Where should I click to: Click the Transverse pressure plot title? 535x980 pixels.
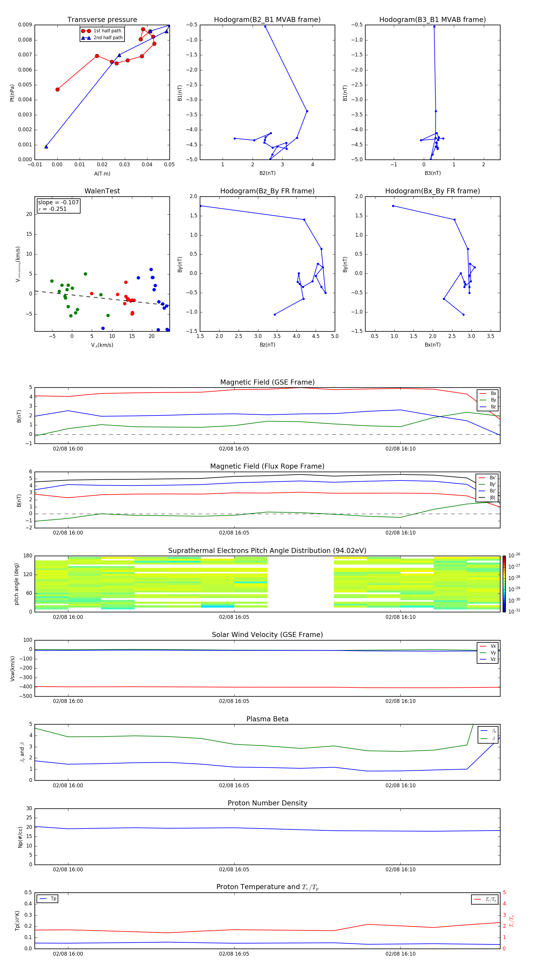coord(102,20)
